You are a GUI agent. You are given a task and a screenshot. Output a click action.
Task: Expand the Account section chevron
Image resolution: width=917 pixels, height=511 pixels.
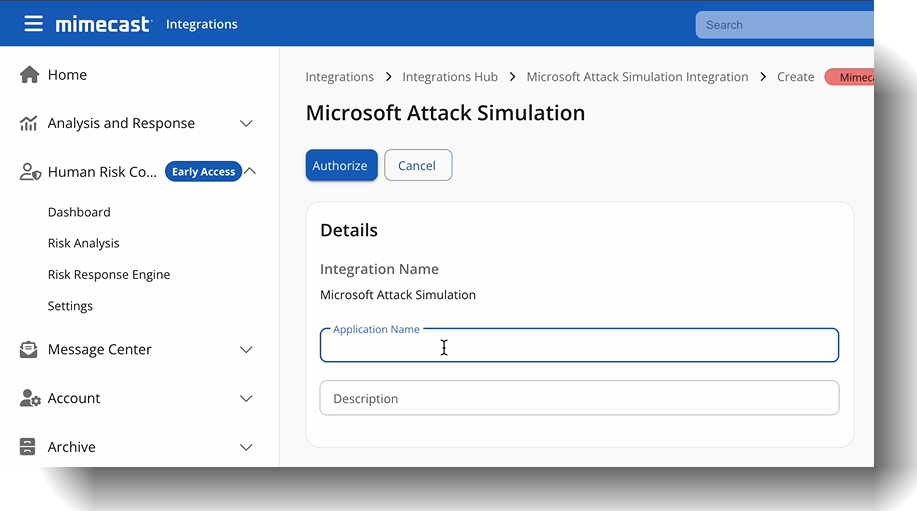point(246,398)
